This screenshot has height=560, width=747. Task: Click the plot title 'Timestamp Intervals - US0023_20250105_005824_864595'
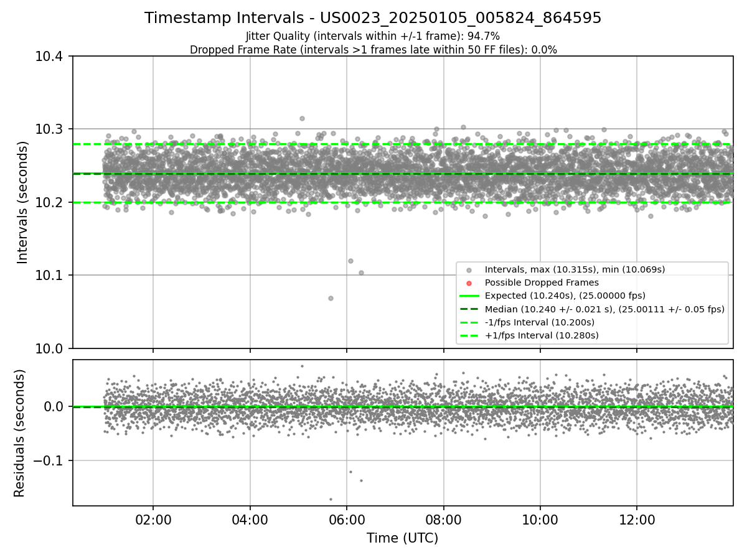(x=373, y=18)
